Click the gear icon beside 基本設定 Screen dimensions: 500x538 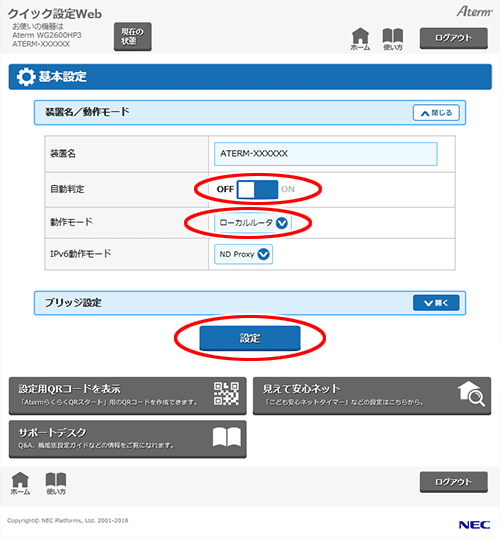coord(26,77)
